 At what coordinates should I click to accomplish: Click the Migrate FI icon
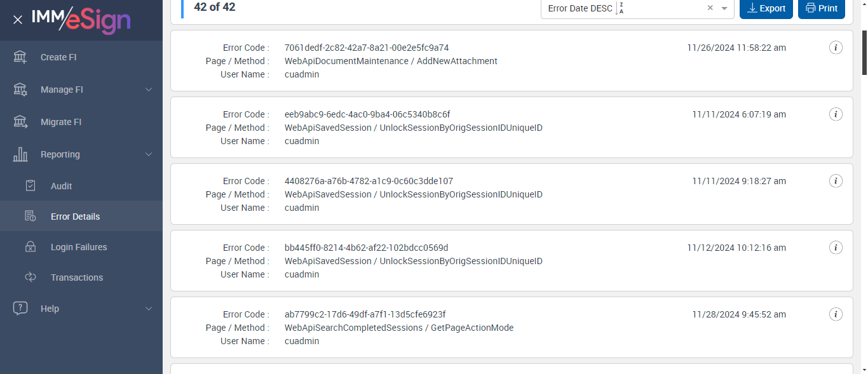click(x=20, y=122)
